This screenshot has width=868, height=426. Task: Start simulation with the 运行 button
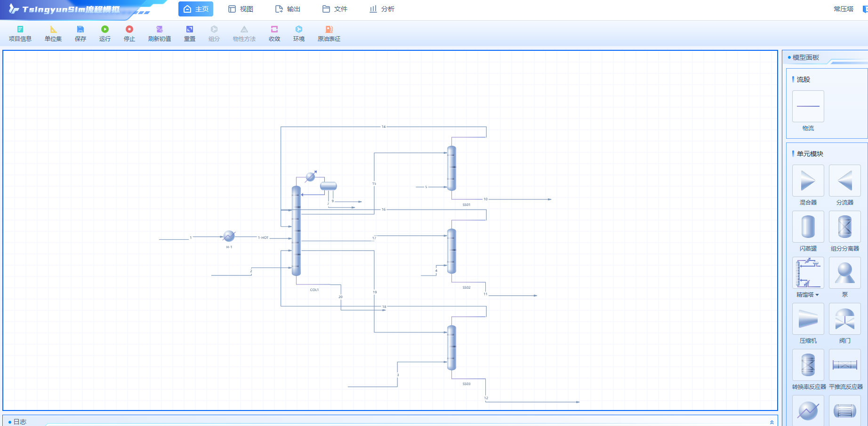105,34
